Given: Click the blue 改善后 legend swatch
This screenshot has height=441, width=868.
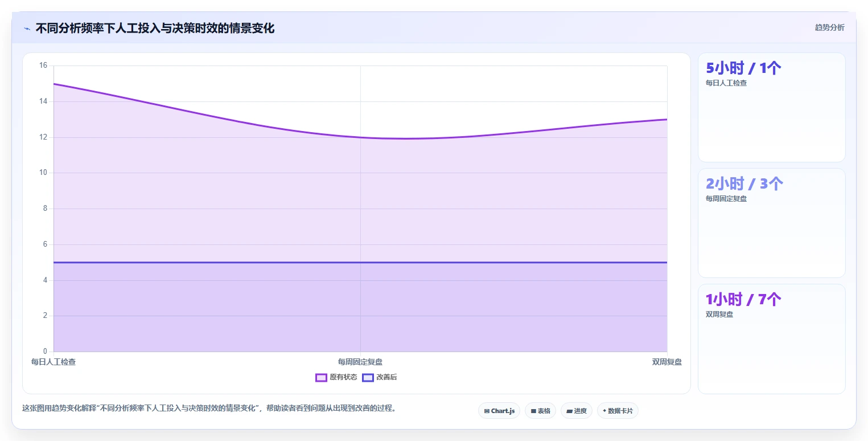Looking at the screenshot, I should [x=368, y=377].
